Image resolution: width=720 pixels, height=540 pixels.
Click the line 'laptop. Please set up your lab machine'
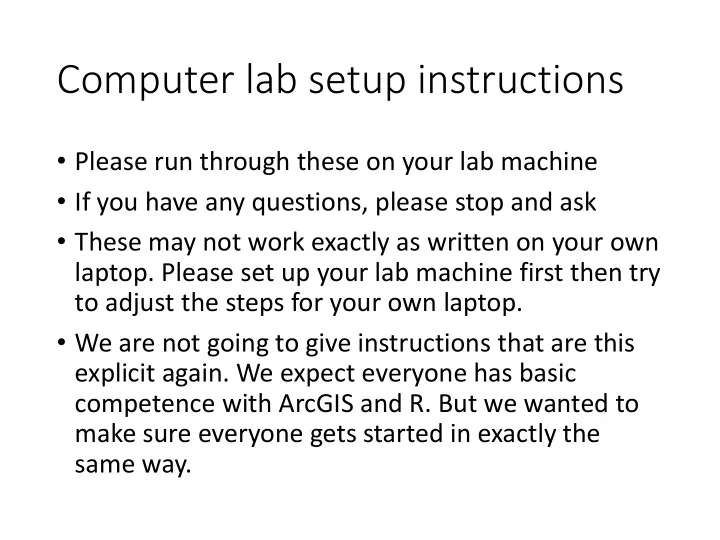[x=367, y=273]
